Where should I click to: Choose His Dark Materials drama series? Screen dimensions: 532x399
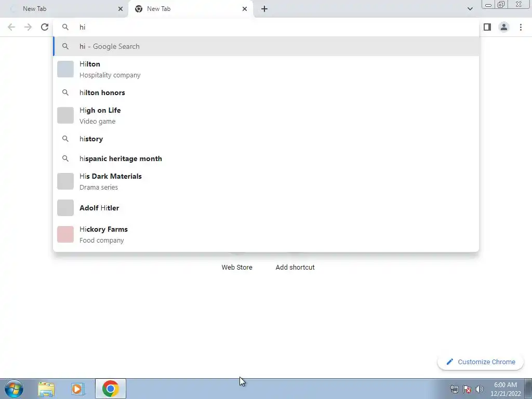266,181
